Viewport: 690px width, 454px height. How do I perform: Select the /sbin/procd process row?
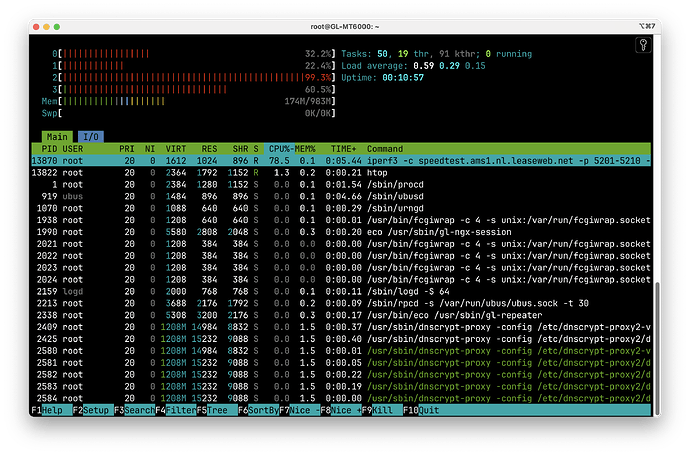point(341,184)
